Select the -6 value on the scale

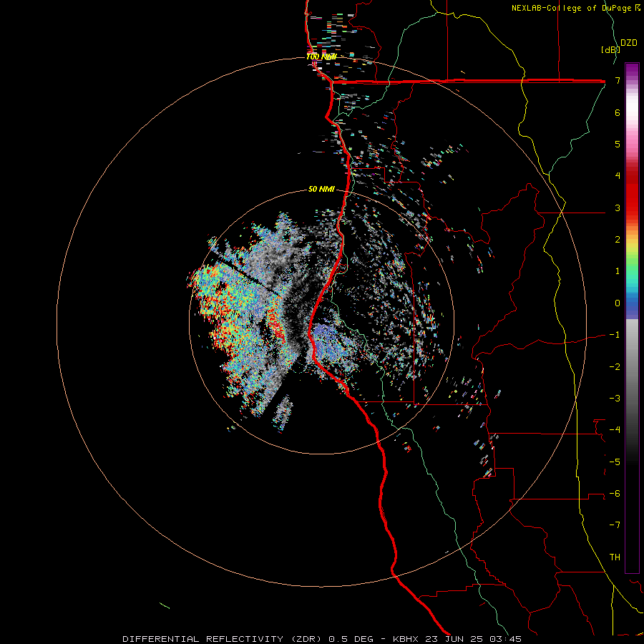[x=615, y=494]
